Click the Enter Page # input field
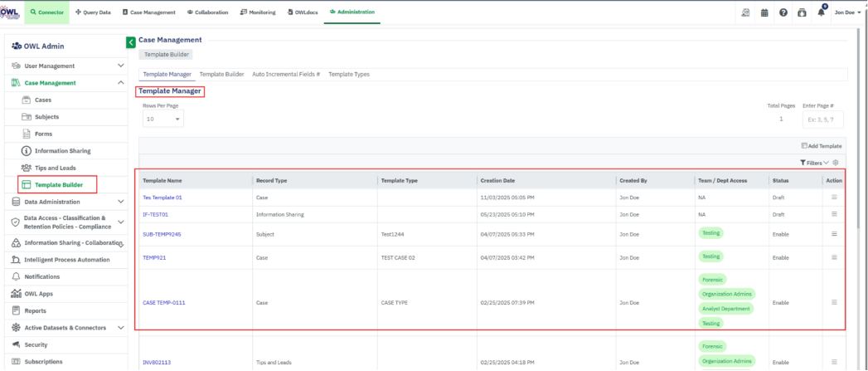The width and height of the screenshot is (868, 371). [822, 120]
